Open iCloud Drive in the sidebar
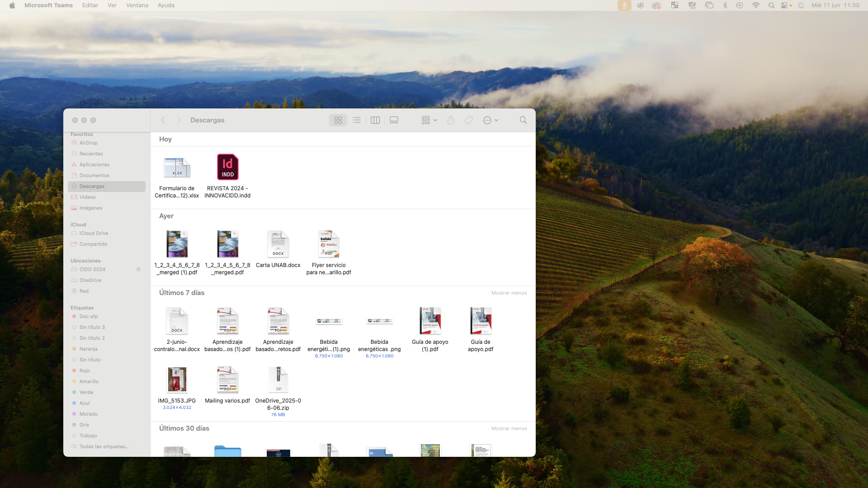 click(x=107, y=233)
